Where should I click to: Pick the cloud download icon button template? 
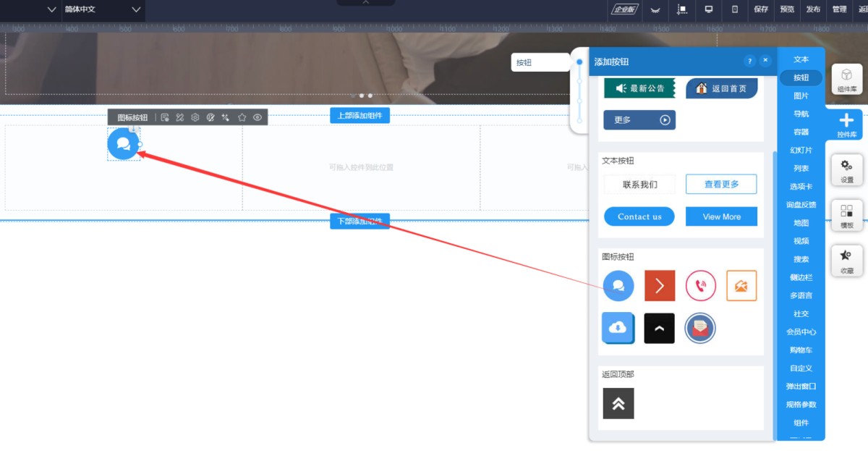pos(618,328)
